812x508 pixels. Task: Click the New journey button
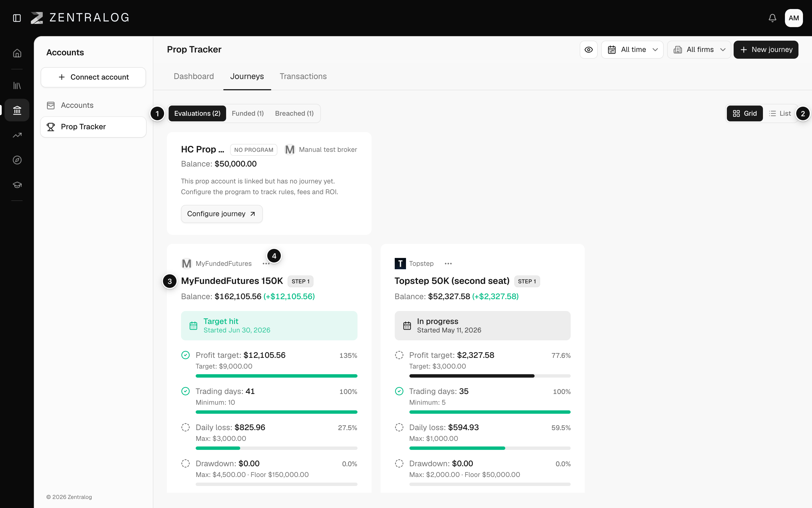[x=766, y=50]
